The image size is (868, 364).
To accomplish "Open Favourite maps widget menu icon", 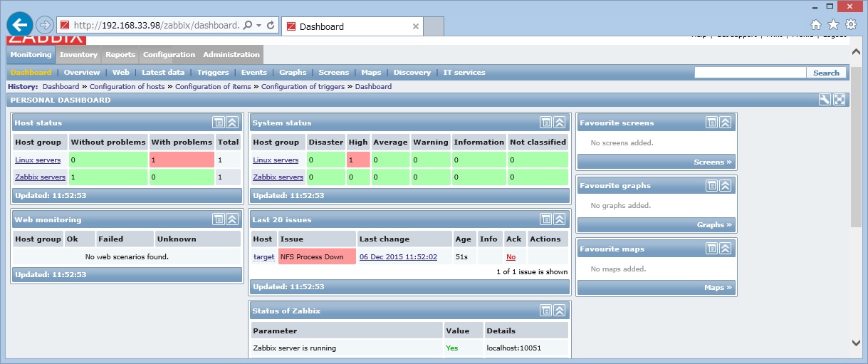I will (x=712, y=249).
